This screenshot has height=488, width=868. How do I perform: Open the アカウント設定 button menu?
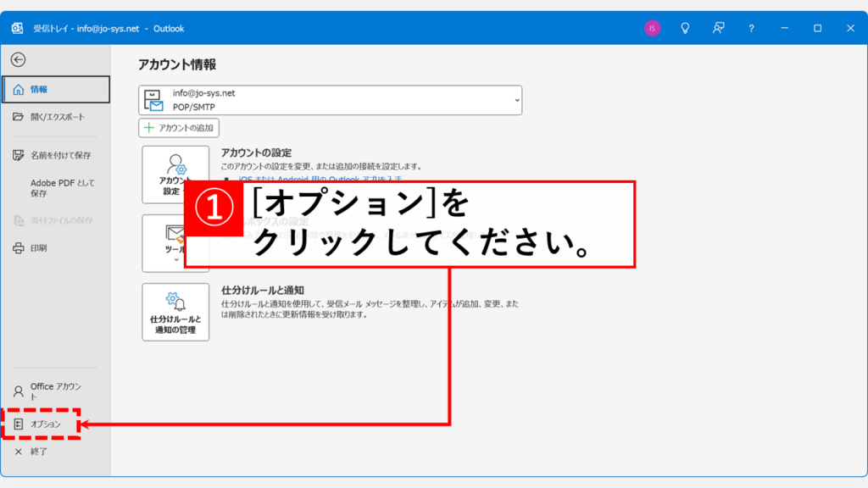tap(175, 175)
